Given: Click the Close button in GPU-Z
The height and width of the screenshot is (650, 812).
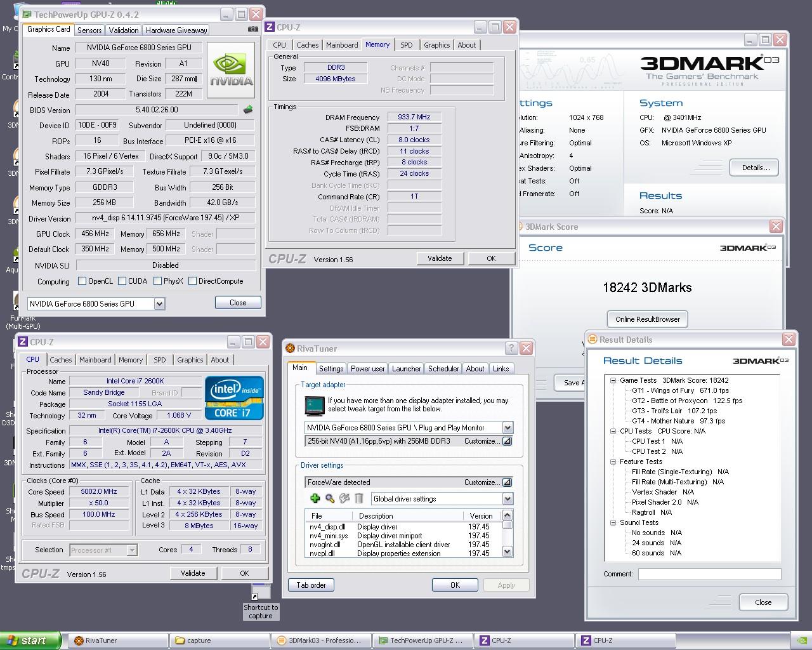Looking at the screenshot, I should tap(238, 303).
